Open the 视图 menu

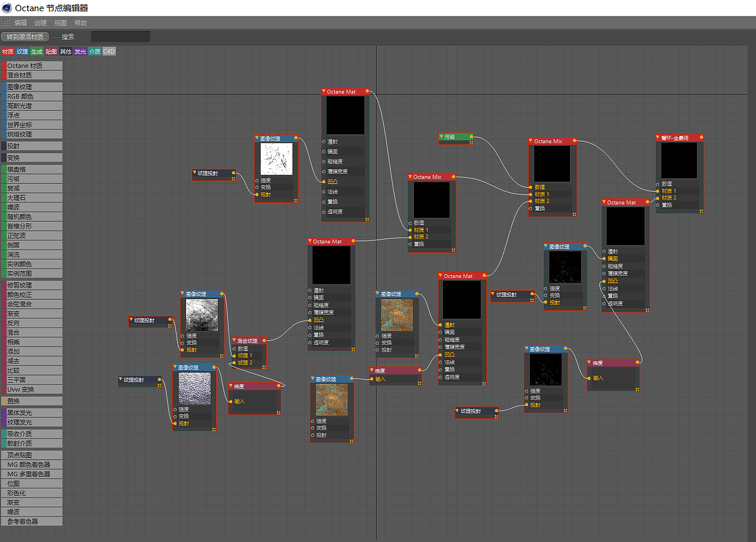pos(61,23)
